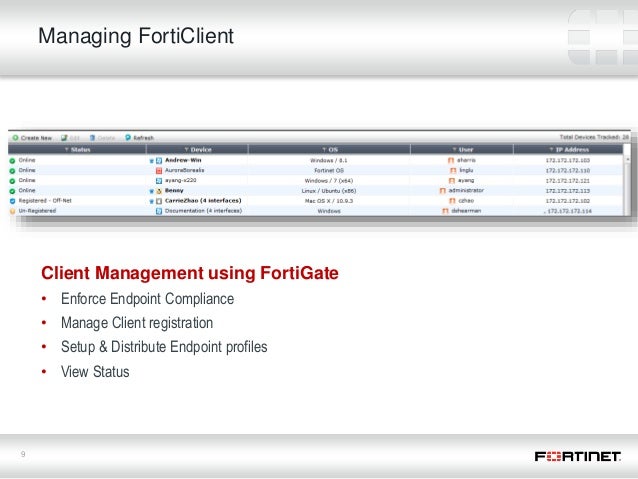
Task: Select the Andrew-Win device name
Action: [x=183, y=160]
